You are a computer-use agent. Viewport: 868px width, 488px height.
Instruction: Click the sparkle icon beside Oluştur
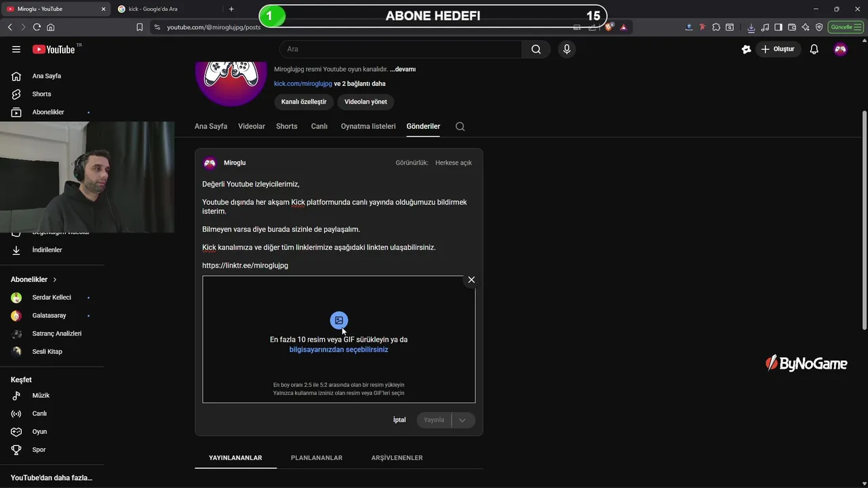tap(747, 49)
